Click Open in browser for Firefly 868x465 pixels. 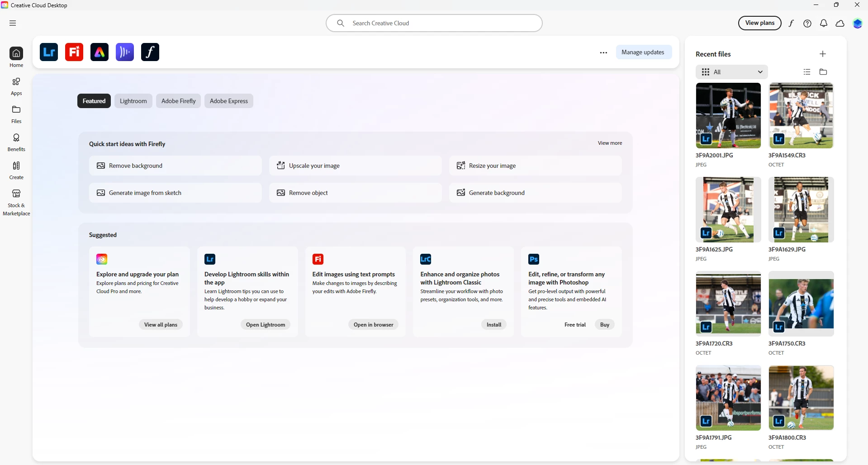coord(374,325)
